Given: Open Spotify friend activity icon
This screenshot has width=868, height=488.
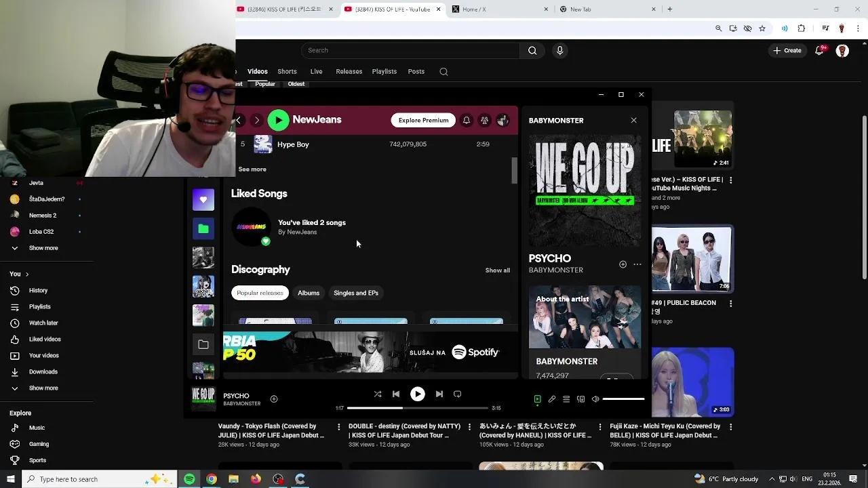Looking at the screenshot, I should click(484, 120).
